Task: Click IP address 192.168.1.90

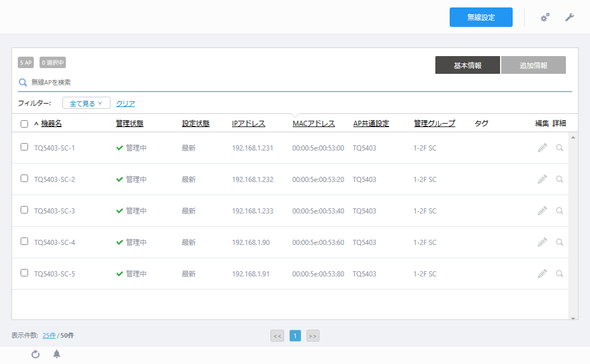Action: pyautogui.click(x=250, y=242)
